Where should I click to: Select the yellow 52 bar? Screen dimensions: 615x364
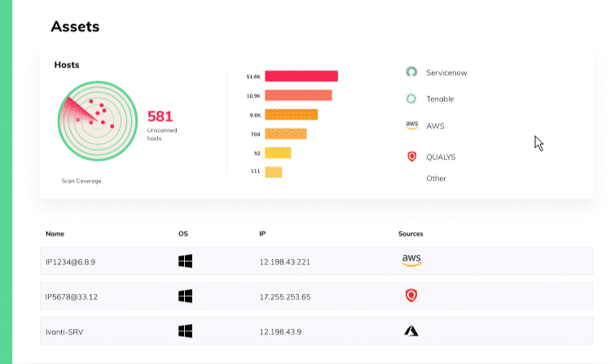[278, 153]
